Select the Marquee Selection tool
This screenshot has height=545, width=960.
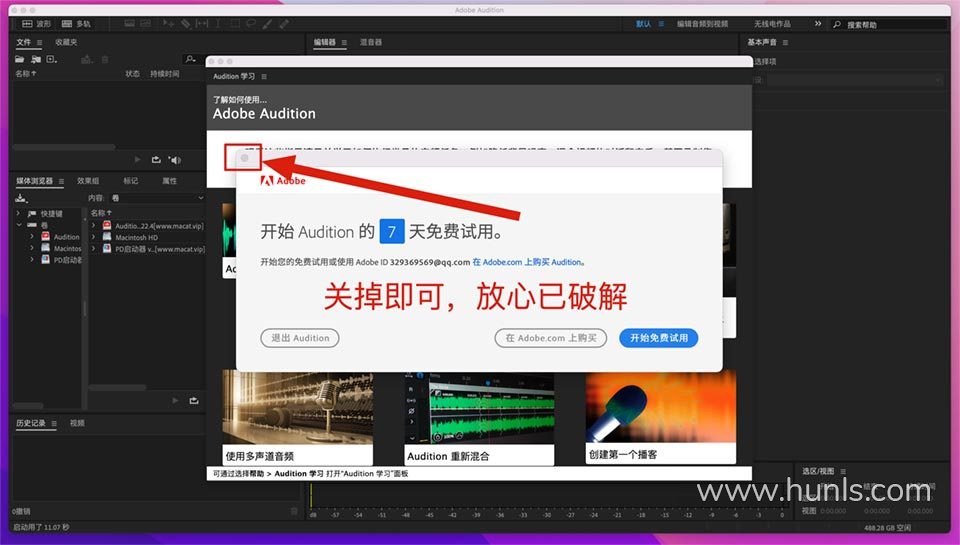tap(235, 23)
